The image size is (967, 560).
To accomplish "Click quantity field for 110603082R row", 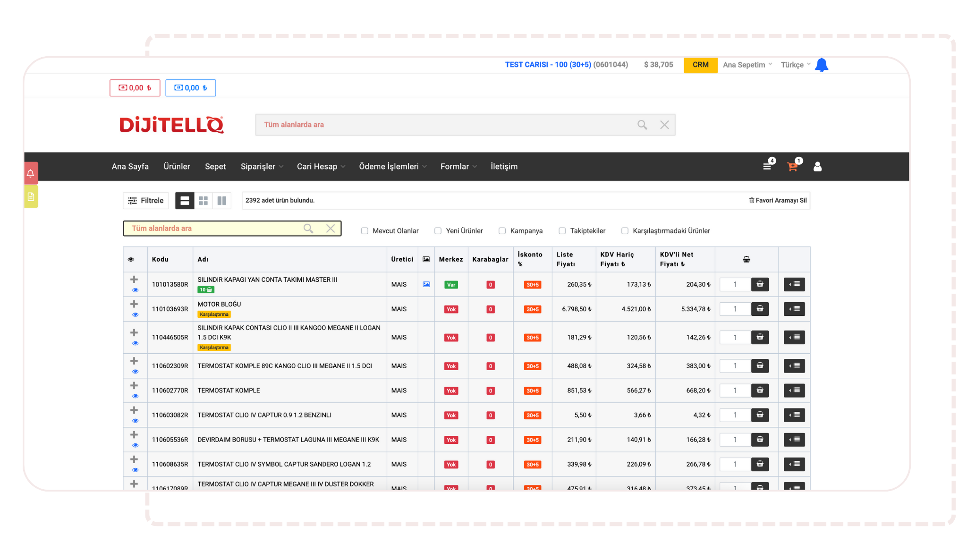I will tap(735, 415).
